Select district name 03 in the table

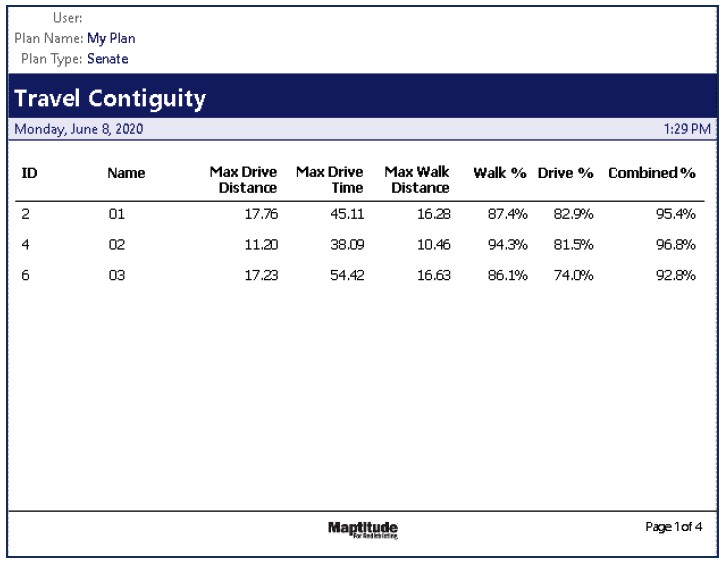click(117, 277)
